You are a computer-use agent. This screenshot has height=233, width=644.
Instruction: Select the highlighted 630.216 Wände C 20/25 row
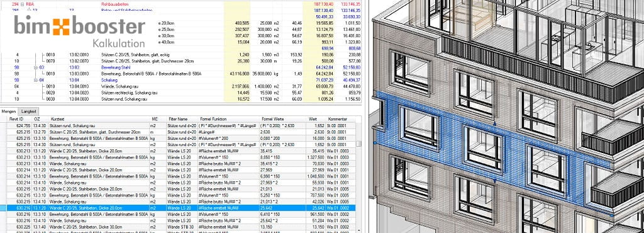[x=178, y=208]
